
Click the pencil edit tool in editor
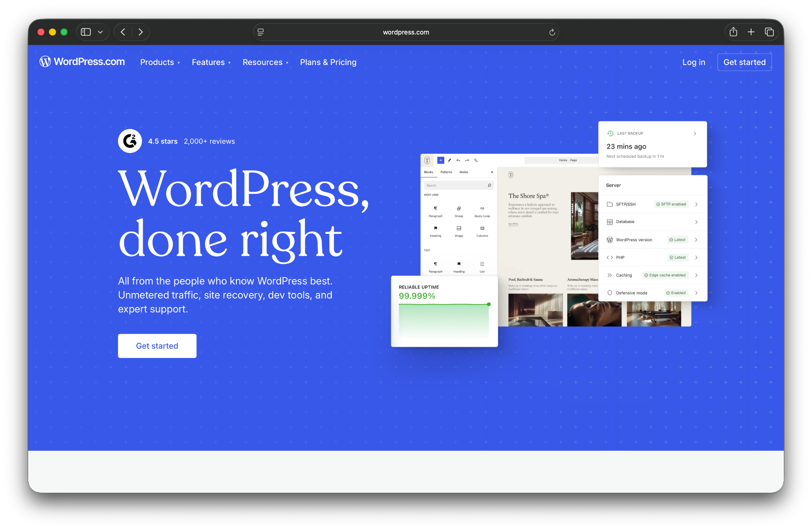coord(449,160)
